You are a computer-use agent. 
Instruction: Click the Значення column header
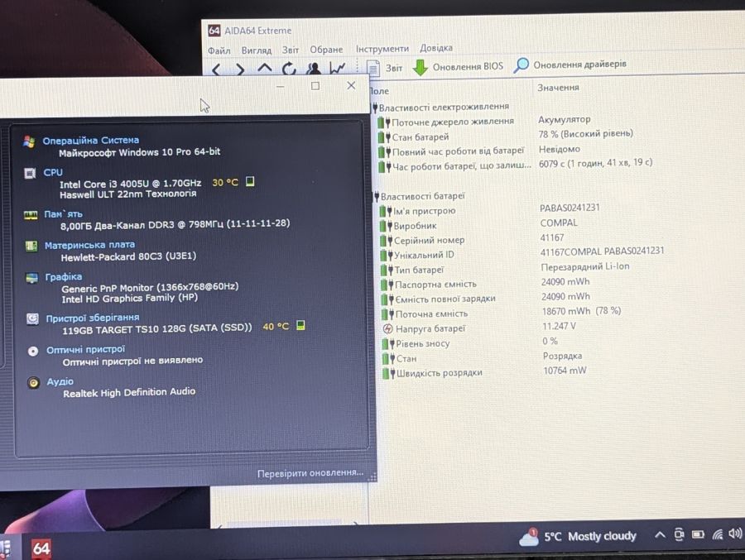[558, 88]
